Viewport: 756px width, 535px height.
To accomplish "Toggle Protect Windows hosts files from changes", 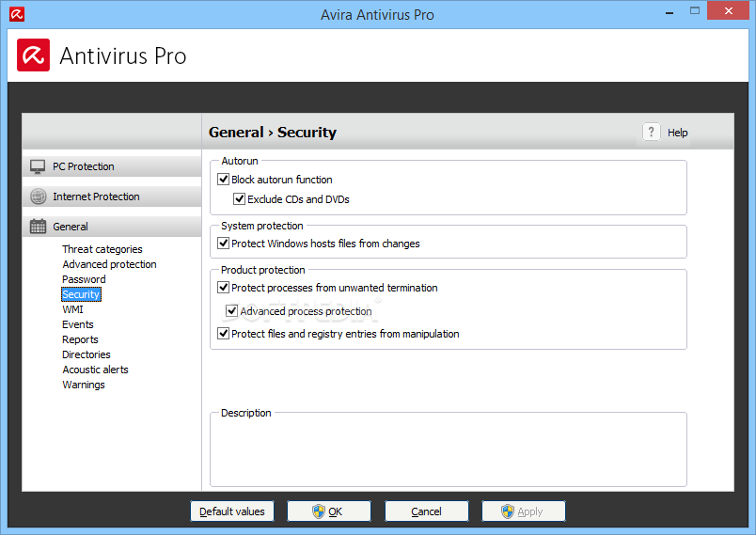I will pos(223,244).
